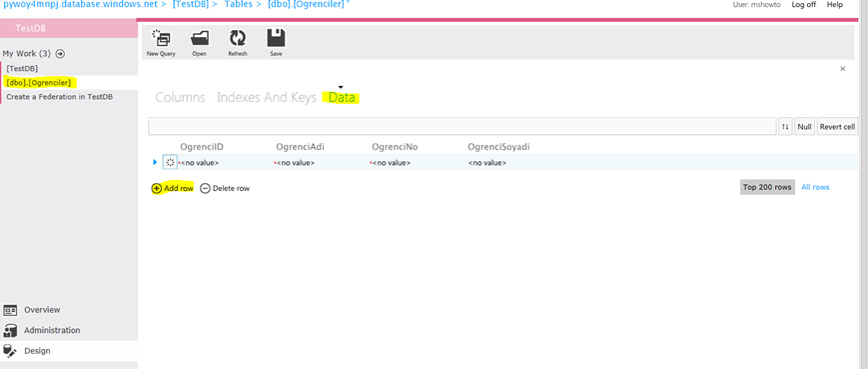Click Tables breadcrumb link
The height and width of the screenshot is (369, 868).
238,4
